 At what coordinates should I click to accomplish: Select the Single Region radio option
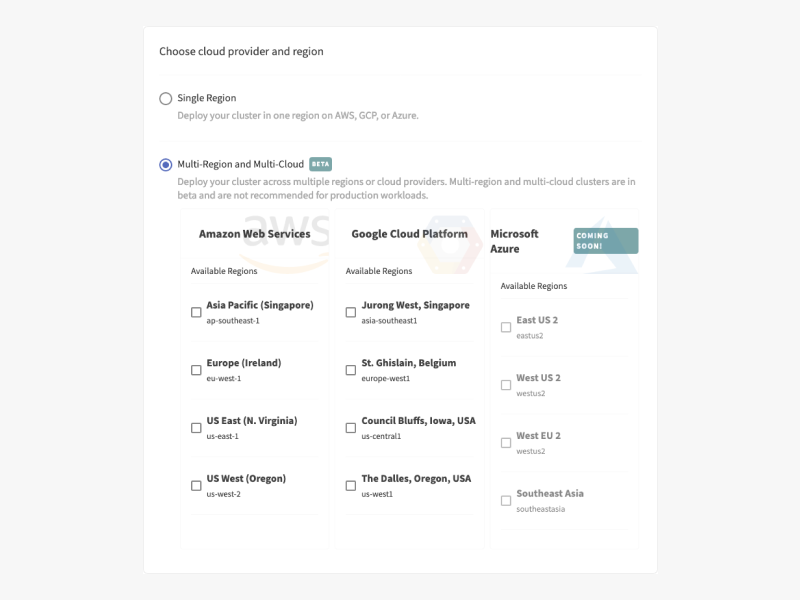(165, 98)
